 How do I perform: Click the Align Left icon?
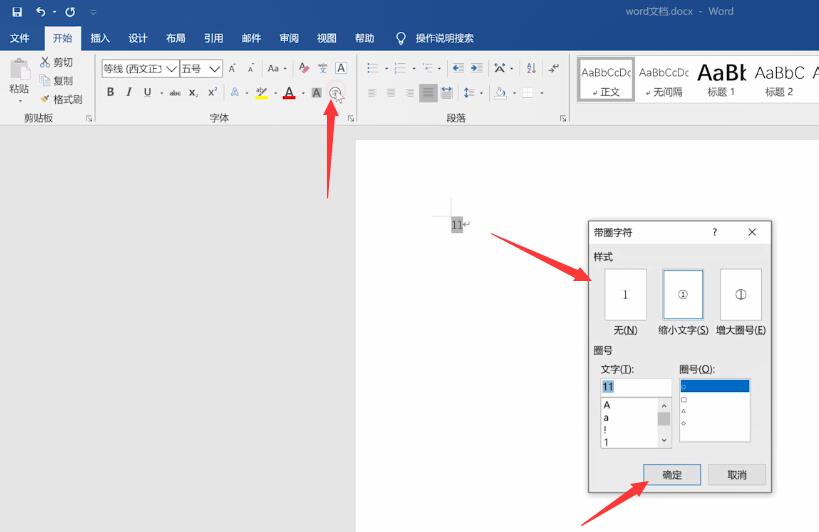[x=372, y=93]
